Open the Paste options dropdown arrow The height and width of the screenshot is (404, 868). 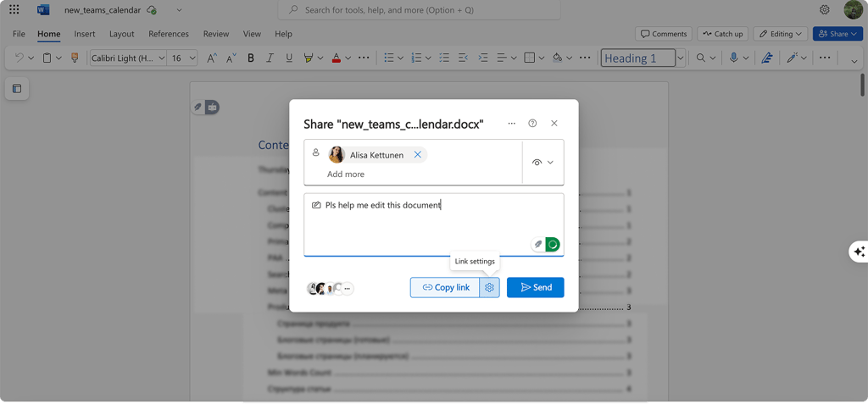point(58,58)
